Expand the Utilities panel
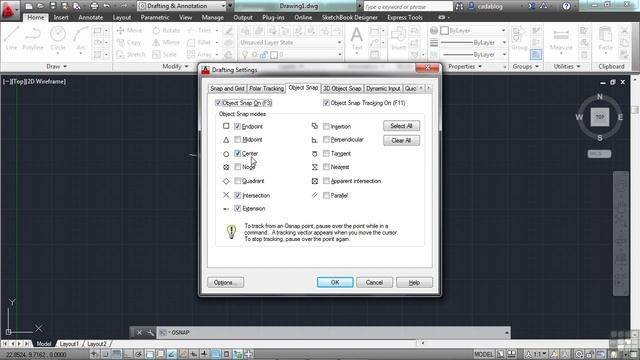Screen dimensions: 640x360 (567, 67)
